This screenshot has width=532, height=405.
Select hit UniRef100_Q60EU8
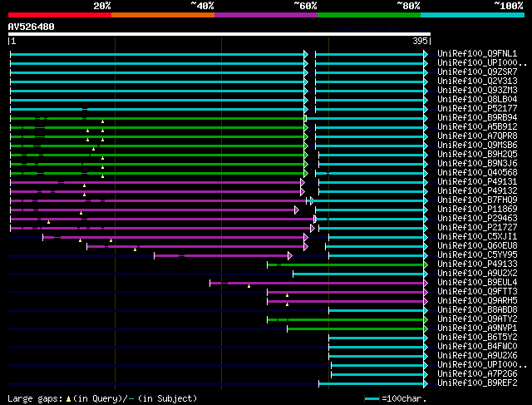coord(477,246)
